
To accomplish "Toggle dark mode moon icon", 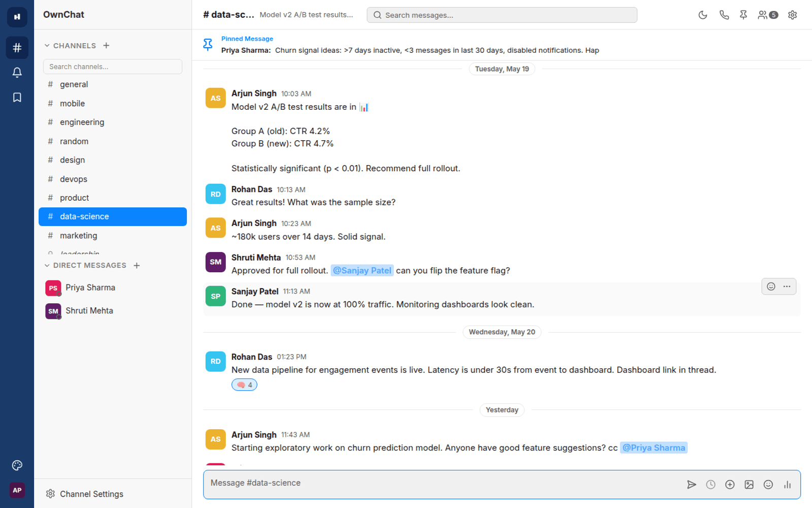I will pyautogui.click(x=703, y=15).
